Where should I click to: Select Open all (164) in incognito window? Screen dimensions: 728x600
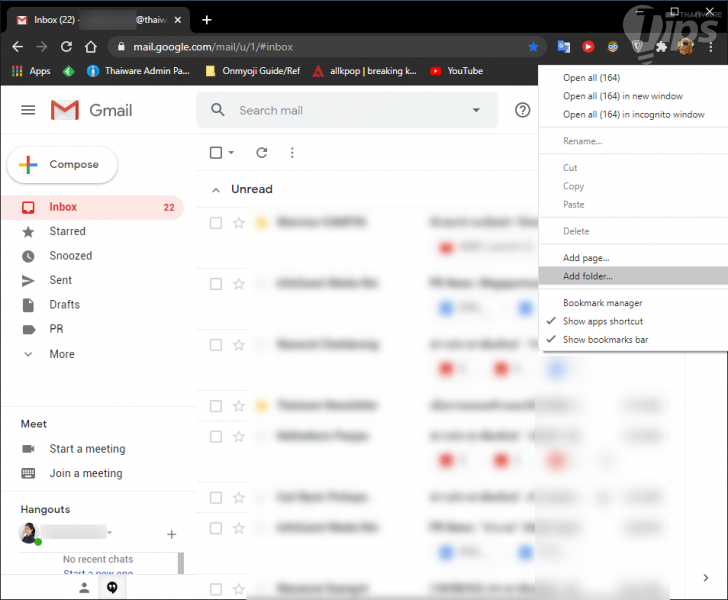click(x=633, y=114)
